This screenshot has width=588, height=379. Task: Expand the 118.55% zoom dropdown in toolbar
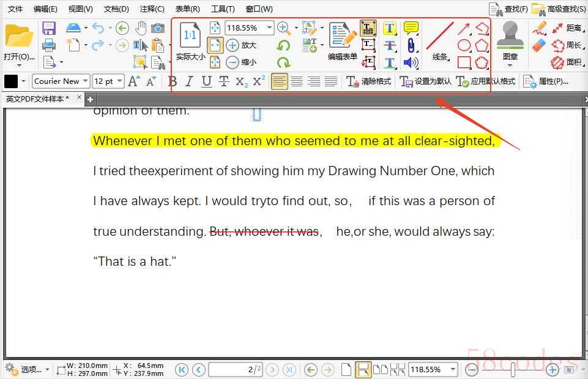[269, 28]
